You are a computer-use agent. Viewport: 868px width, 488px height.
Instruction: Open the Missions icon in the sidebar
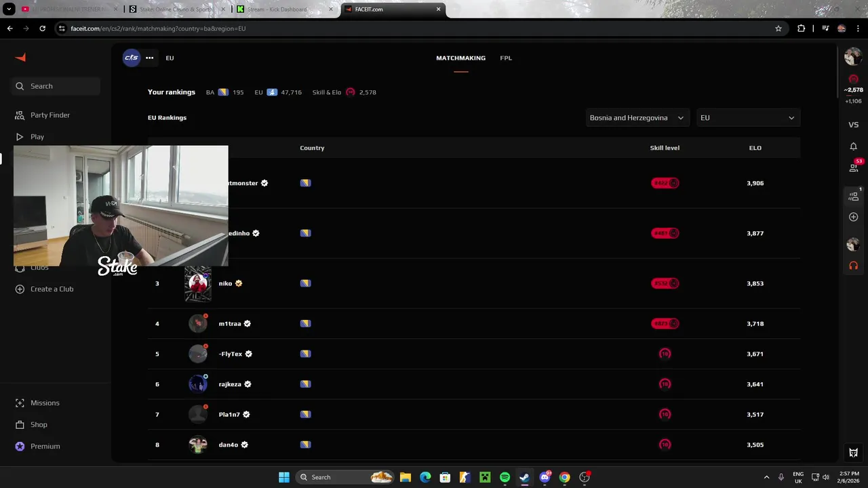[20, 403]
